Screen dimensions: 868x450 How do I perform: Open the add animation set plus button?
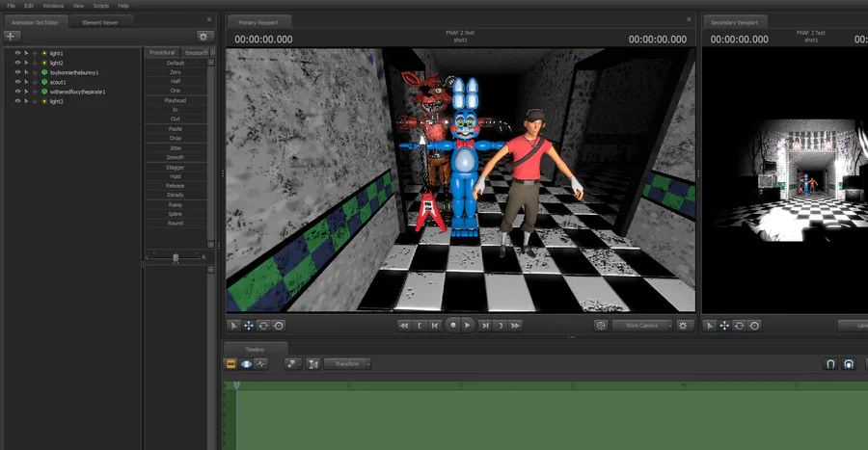click(12, 37)
